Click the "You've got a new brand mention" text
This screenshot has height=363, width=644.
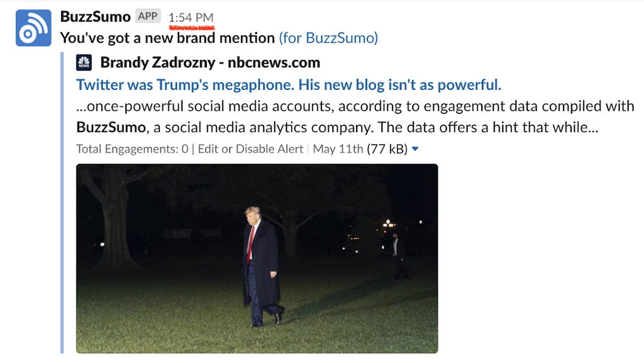click(x=167, y=38)
